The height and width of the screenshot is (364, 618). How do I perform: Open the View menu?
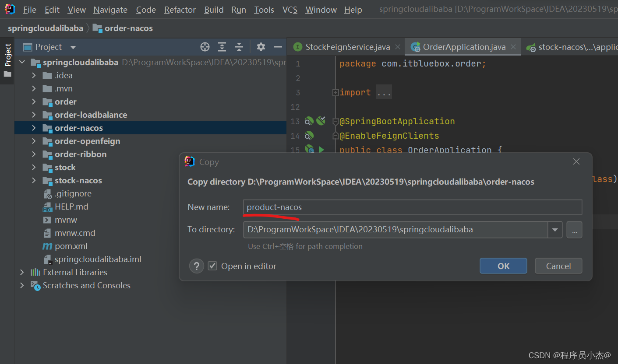coord(77,10)
